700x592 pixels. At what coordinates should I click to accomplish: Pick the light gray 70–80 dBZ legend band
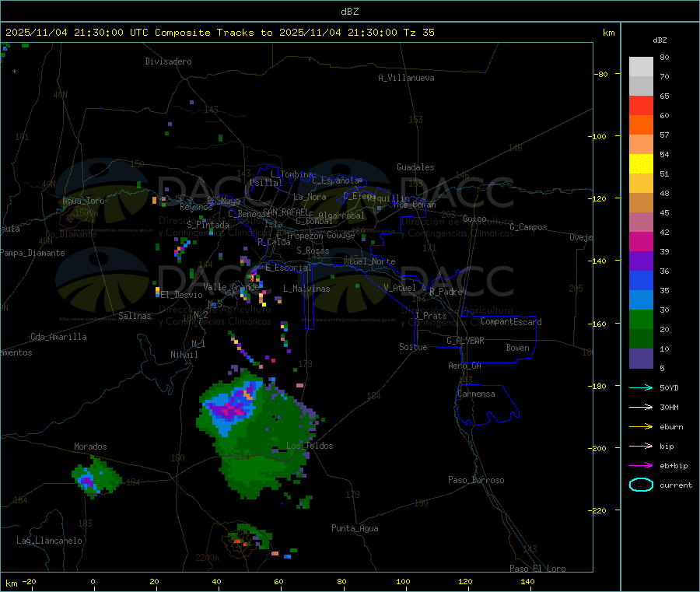point(641,67)
